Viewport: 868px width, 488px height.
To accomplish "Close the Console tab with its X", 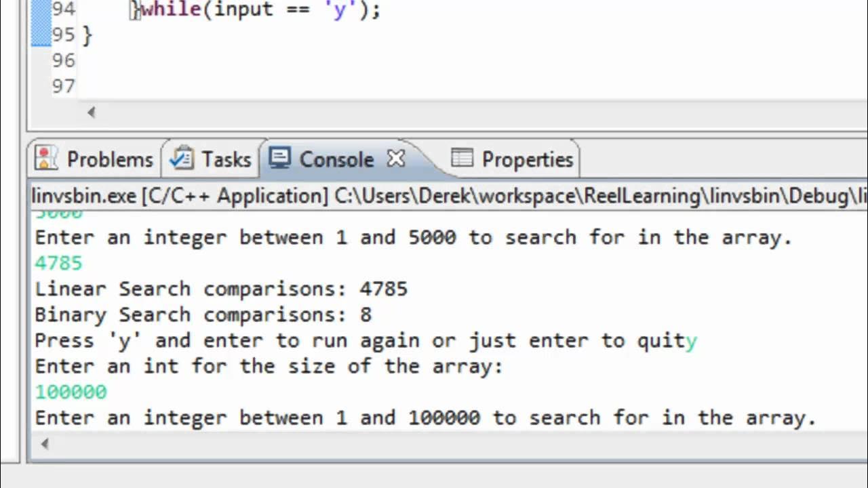I will point(396,159).
